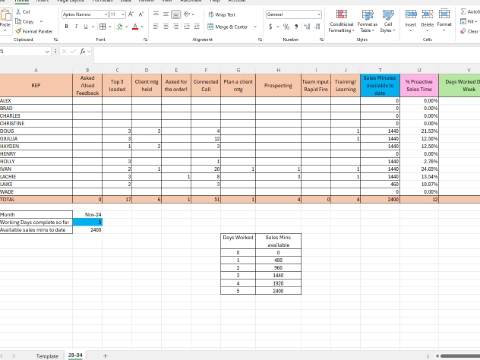Open Format as Table gallery
The height and width of the screenshot is (360, 480).
368,21
